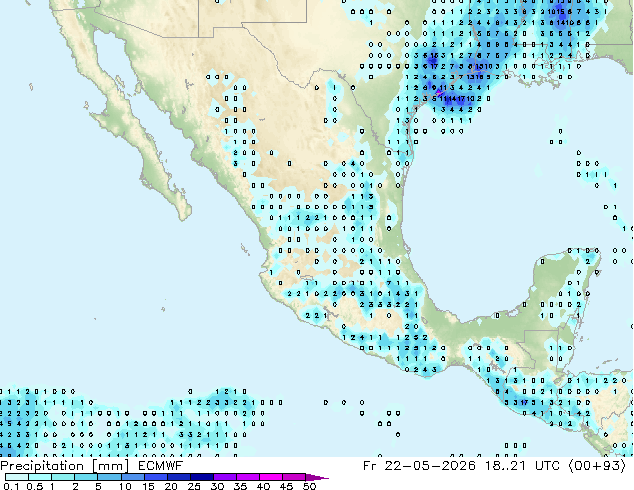
Task: Click the "ECMWF" model label
Action: (161, 466)
